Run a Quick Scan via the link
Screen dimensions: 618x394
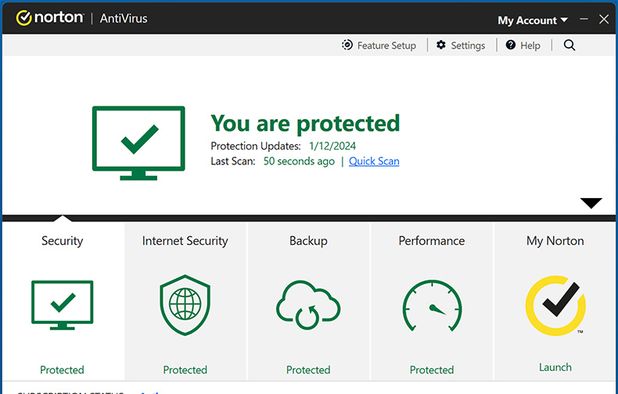(x=374, y=161)
